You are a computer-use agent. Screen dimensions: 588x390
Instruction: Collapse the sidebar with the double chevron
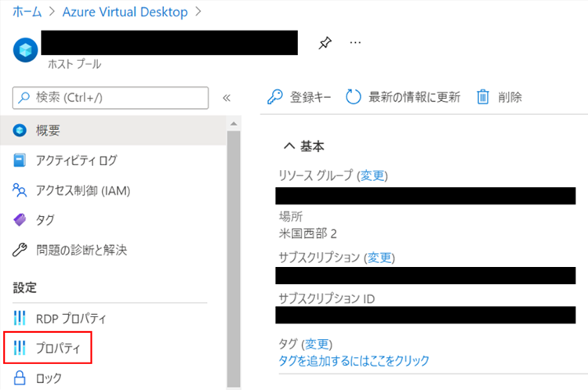click(227, 98)
